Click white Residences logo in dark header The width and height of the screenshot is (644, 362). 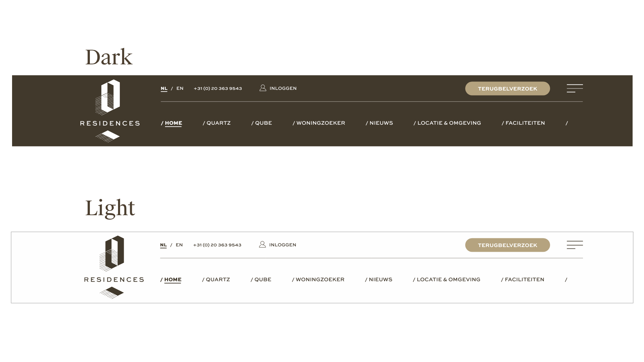click(110, 111)
